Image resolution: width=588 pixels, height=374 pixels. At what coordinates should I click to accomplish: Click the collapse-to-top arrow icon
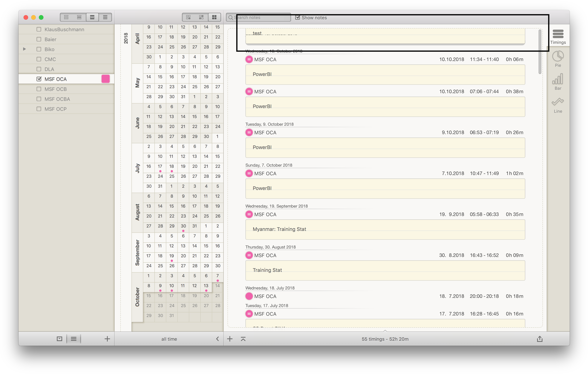[x=243, y=339]
